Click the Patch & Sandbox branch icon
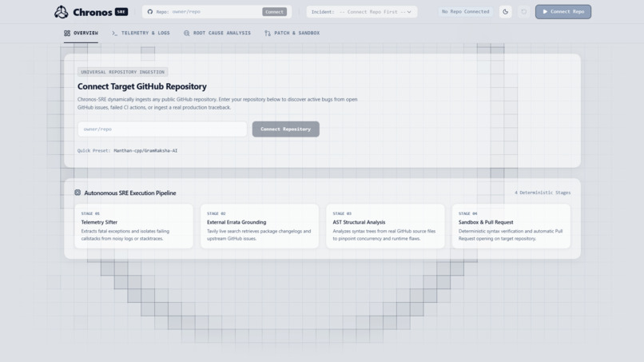 click(268, 33)
